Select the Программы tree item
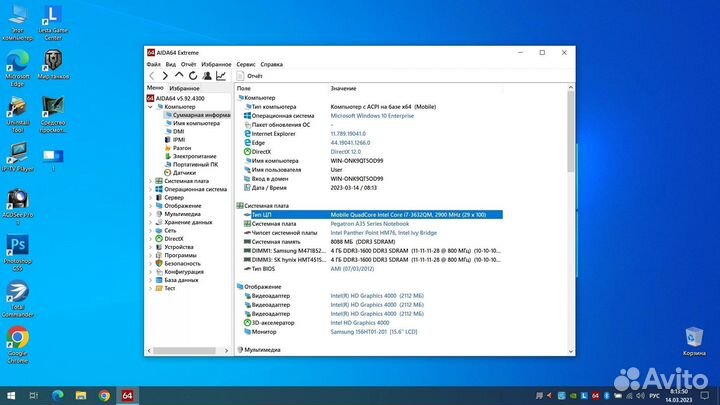This screenshot has height=405, width=720. (176, 255)
